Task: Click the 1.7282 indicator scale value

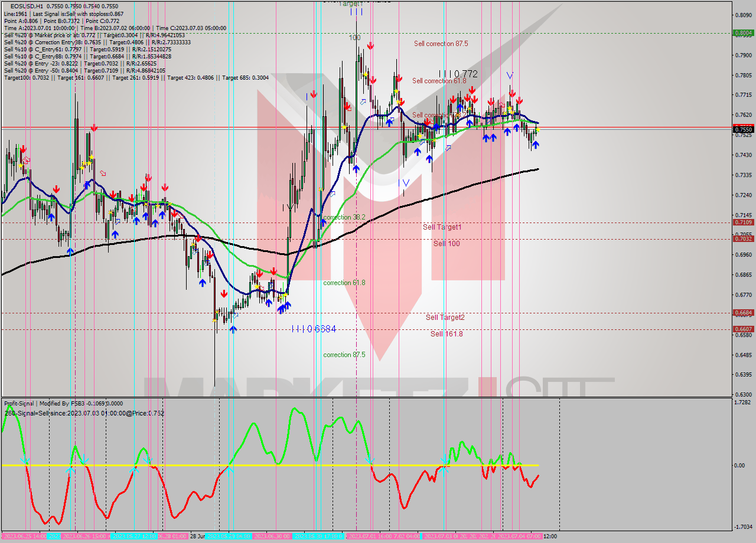Action: click(743, 403)
